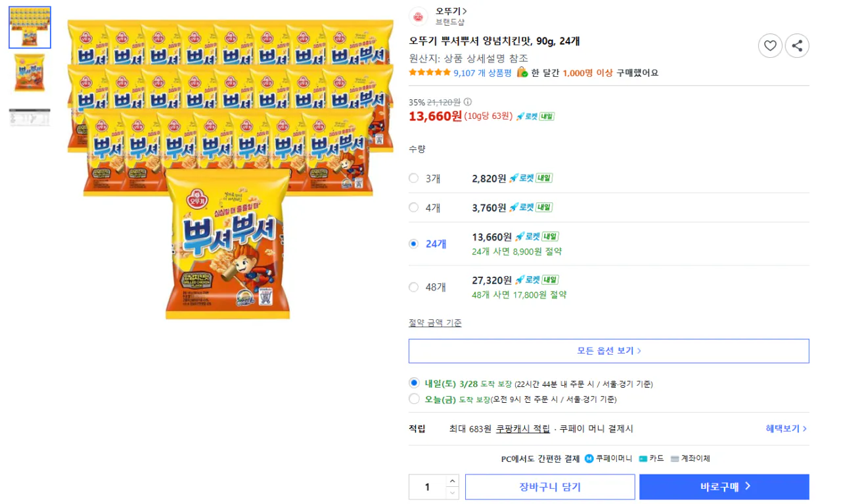
Task: Select the 3개 quantity option
Action: [414, 177]
